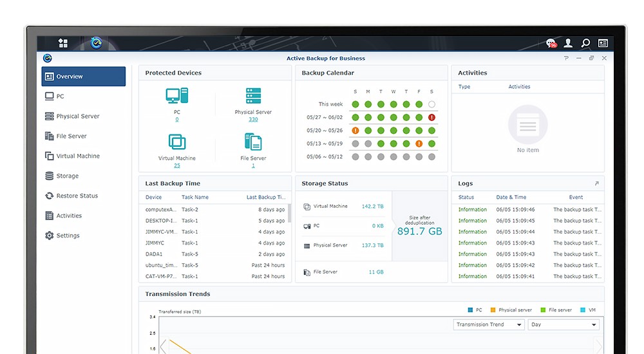
Task: Click the File Server storage status icon
Action: pos(307,272)
